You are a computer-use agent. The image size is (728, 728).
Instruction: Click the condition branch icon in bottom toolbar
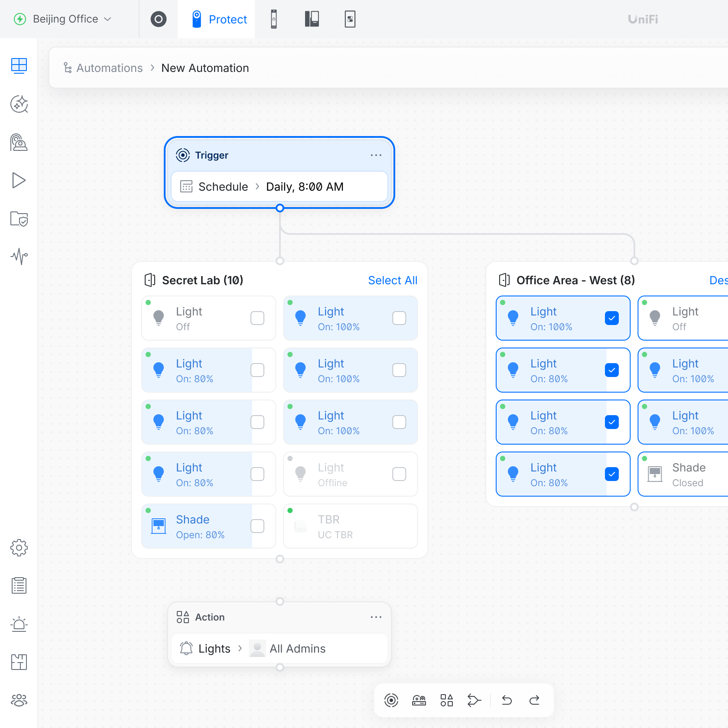tap(474, 700)
